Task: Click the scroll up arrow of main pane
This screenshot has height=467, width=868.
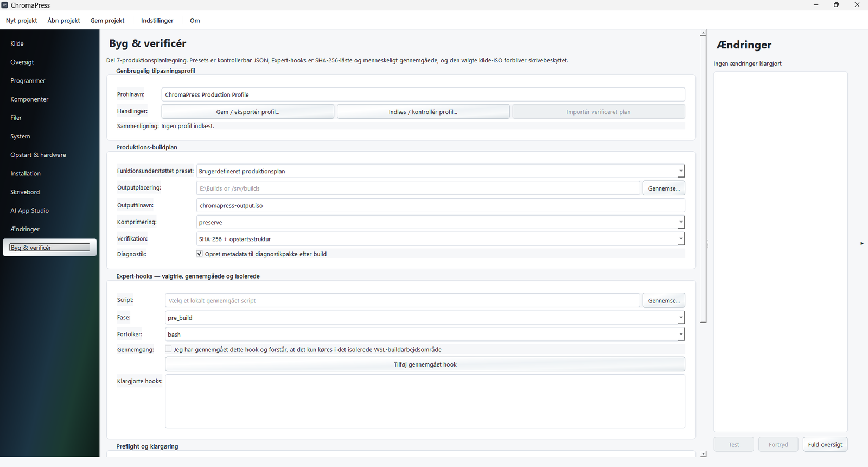Action: [703, 33]
